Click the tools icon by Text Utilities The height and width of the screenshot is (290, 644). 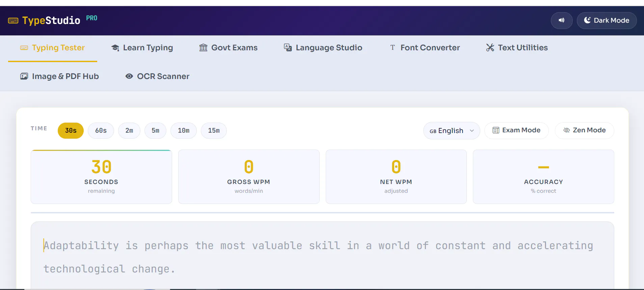point(490,48)
